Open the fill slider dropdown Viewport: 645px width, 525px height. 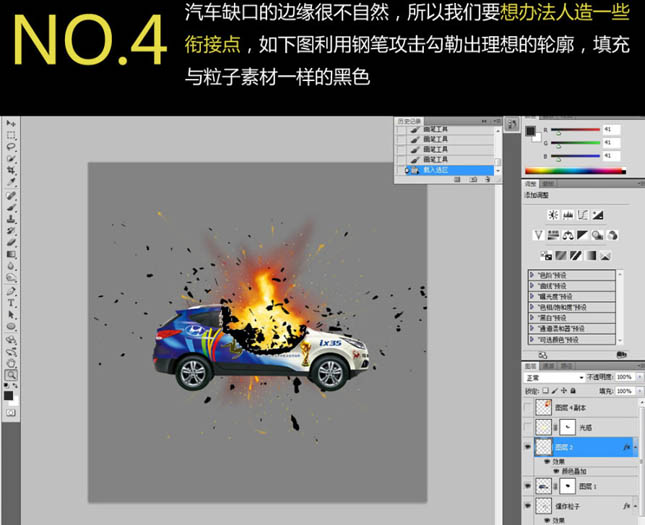[x=639, y=391]
